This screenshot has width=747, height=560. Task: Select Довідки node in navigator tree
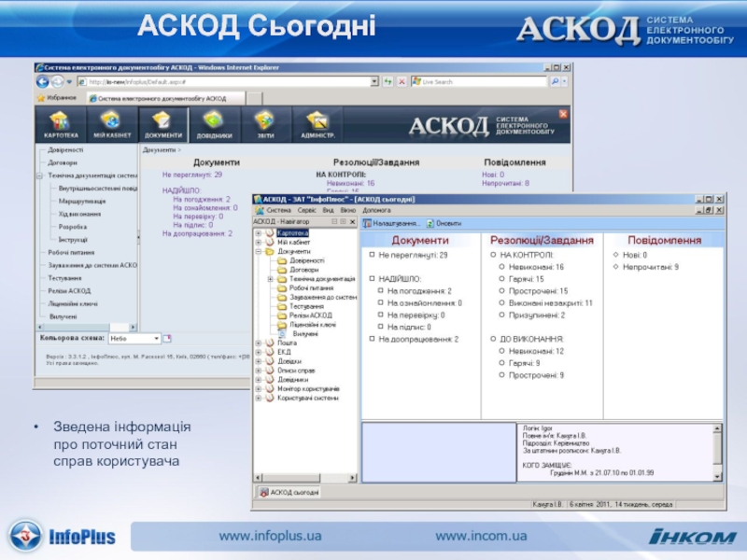point(289,361)
